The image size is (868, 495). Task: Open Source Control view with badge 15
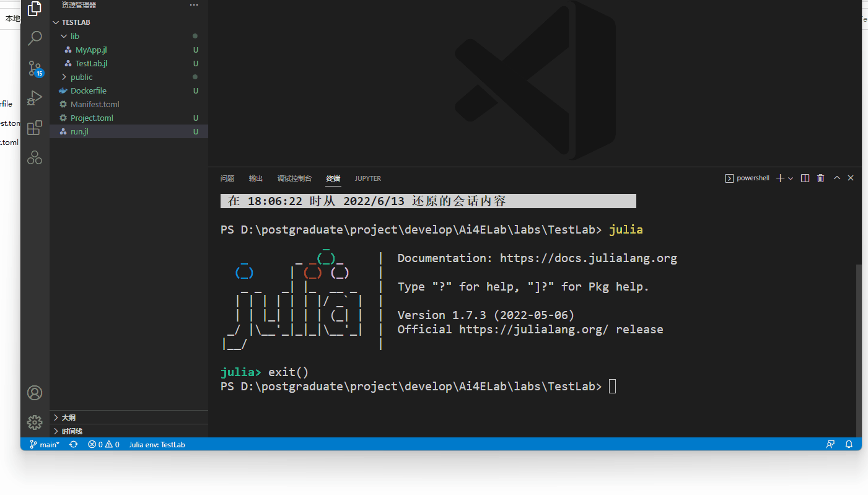35,68
